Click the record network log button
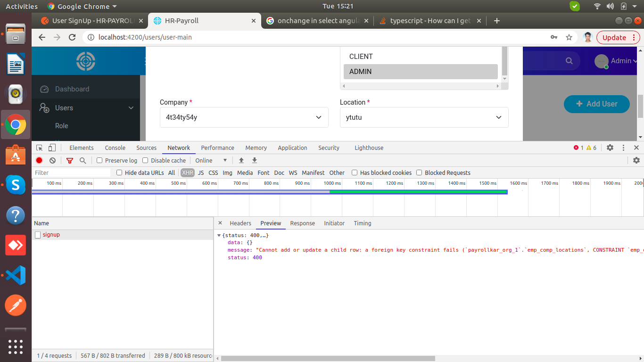The height and width of the screenshot is (362, 644). pos(39,160)
